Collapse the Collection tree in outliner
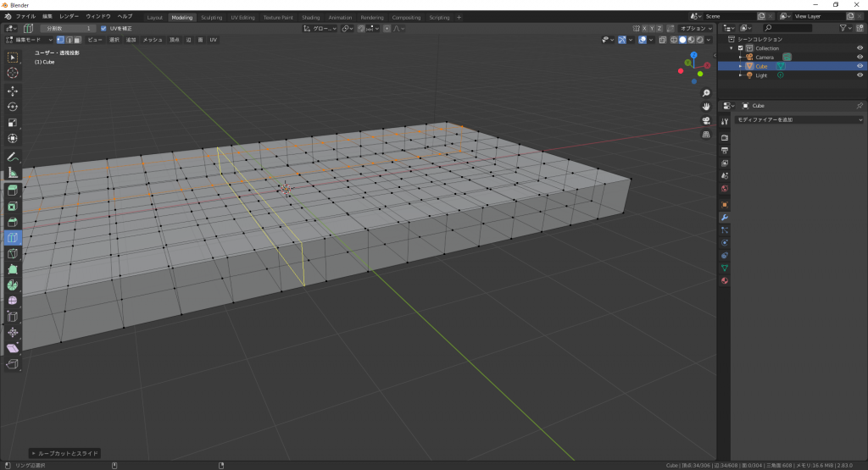868x470 pixels. coord(732,48)
